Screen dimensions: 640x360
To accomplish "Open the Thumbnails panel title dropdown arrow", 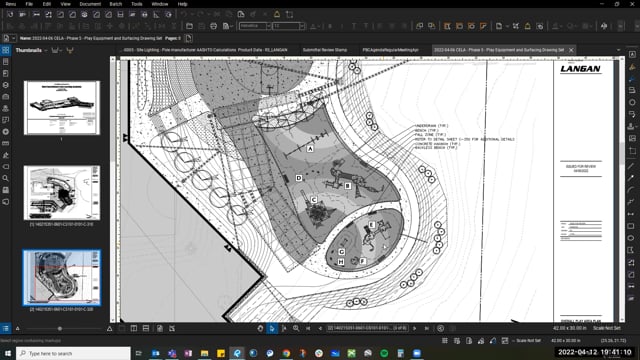I will pyautogui.click(x=46, y=51).
